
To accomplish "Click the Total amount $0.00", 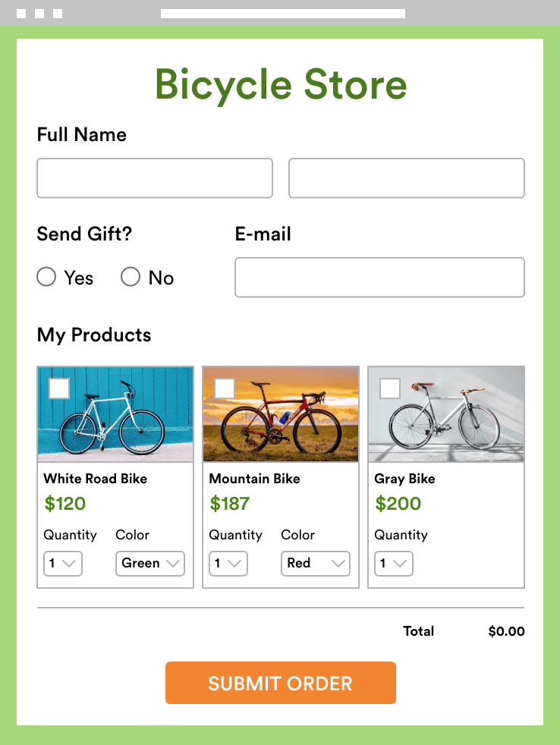I will click(x=506, y=631).
